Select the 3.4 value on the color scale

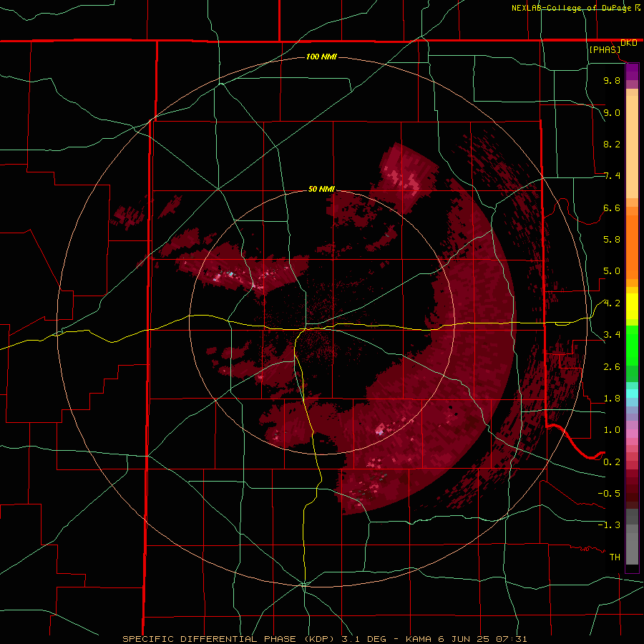click(612, 335)
